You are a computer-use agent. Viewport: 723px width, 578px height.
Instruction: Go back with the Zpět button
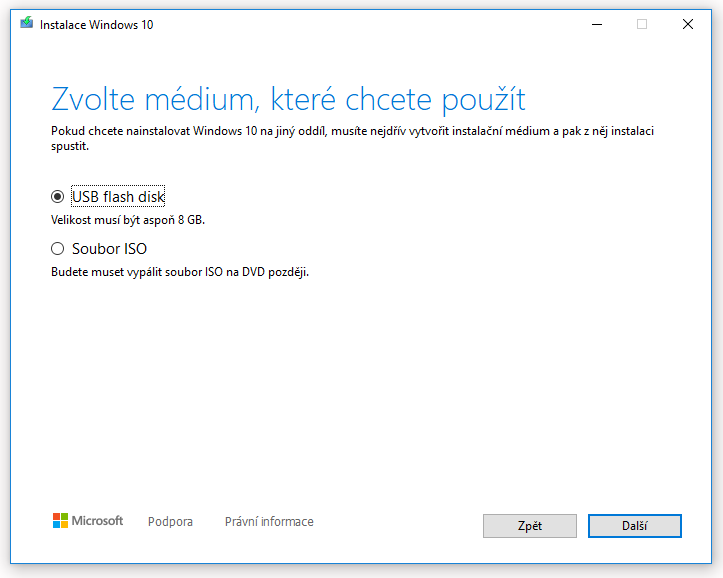pyautogui.click(x=530, y=526)
